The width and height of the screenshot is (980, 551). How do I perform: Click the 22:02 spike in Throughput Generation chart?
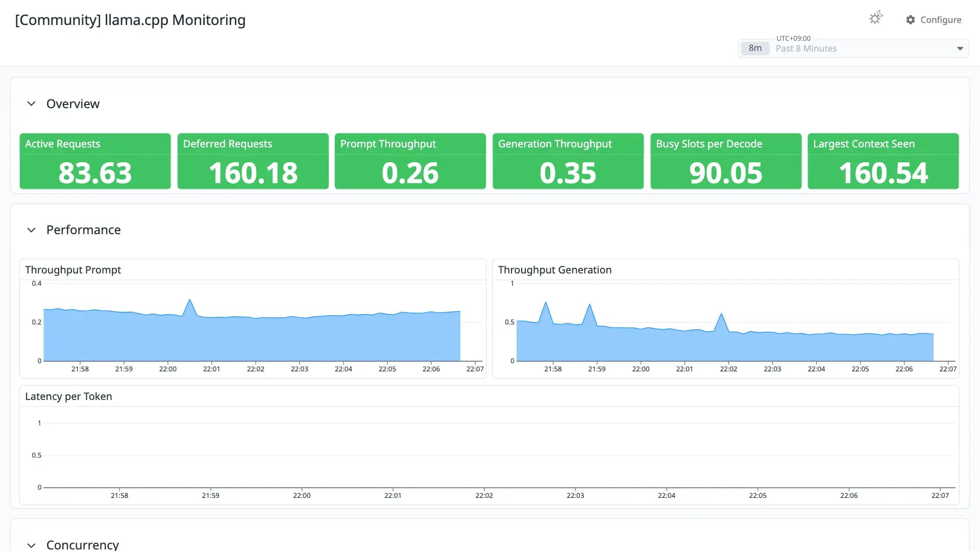[721, 314]
